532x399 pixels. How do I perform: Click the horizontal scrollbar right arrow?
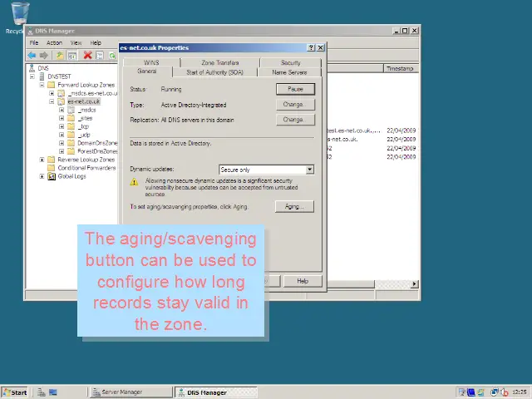click(x=414, y=283)
